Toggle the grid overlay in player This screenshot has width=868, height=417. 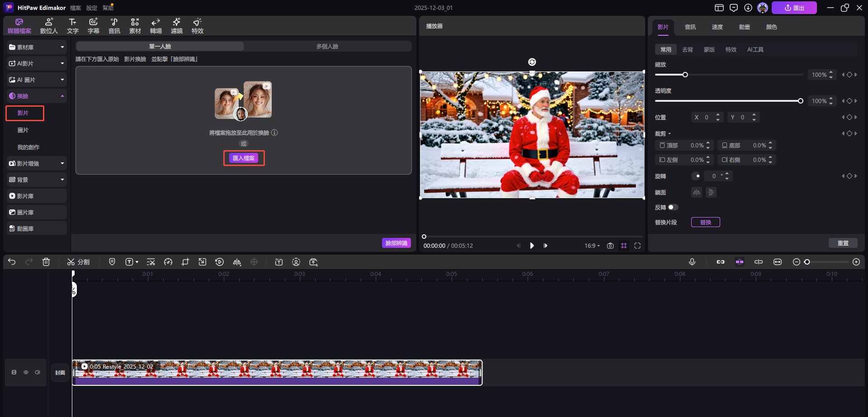point(624,246)
